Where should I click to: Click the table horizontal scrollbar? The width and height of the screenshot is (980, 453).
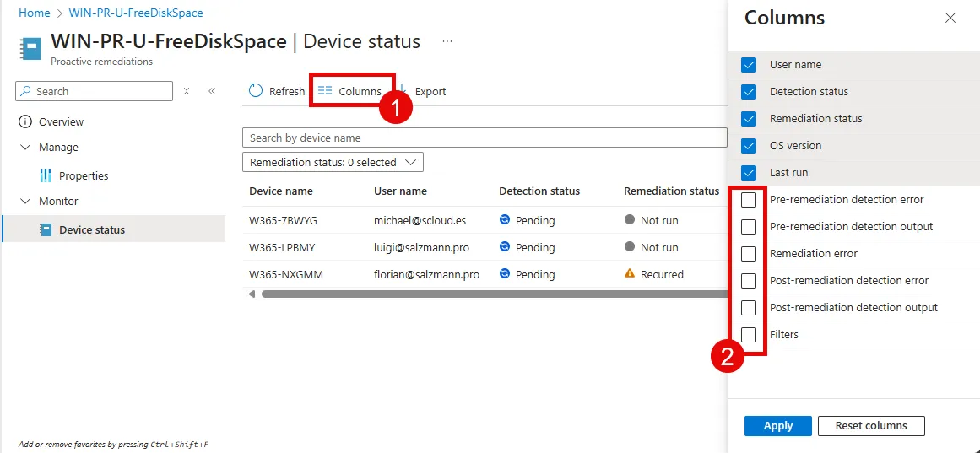click(x=494, y=294)
